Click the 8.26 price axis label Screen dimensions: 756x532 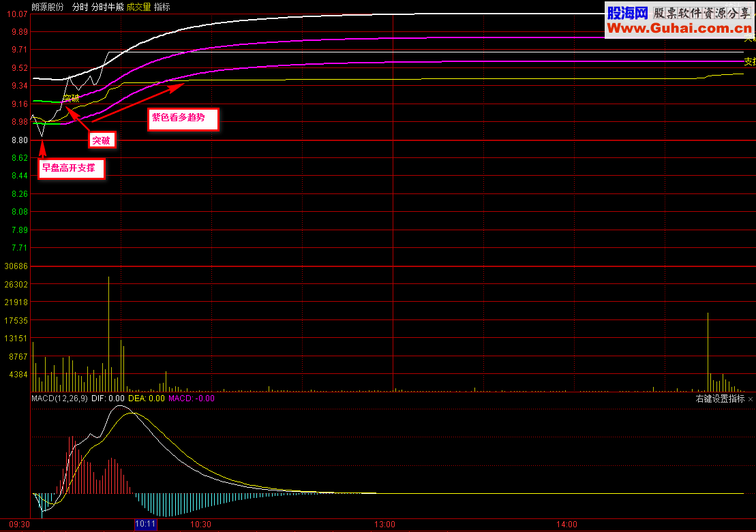pyautogui.click(x=20, y=195)
